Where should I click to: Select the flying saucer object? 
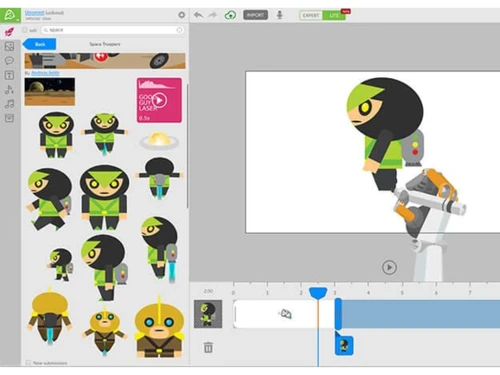tap(159, 140)
